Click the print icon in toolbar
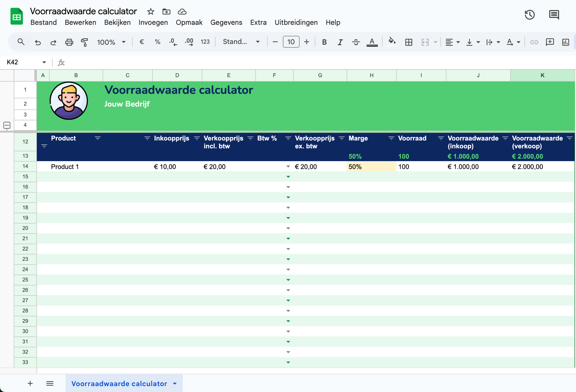This screenshot has width=576, height=392. [x=69, y=42]
